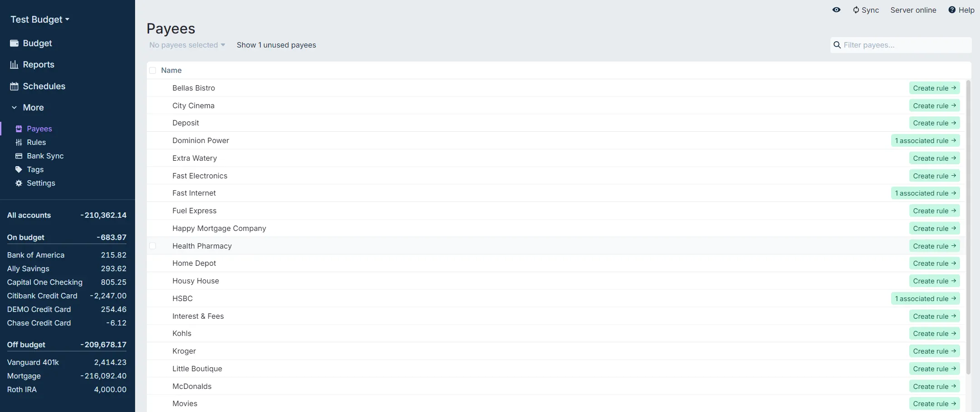This screenshot has height=412, width=980.
Task: Expand the Test Budget dropdown
Action: pos(40,19)
